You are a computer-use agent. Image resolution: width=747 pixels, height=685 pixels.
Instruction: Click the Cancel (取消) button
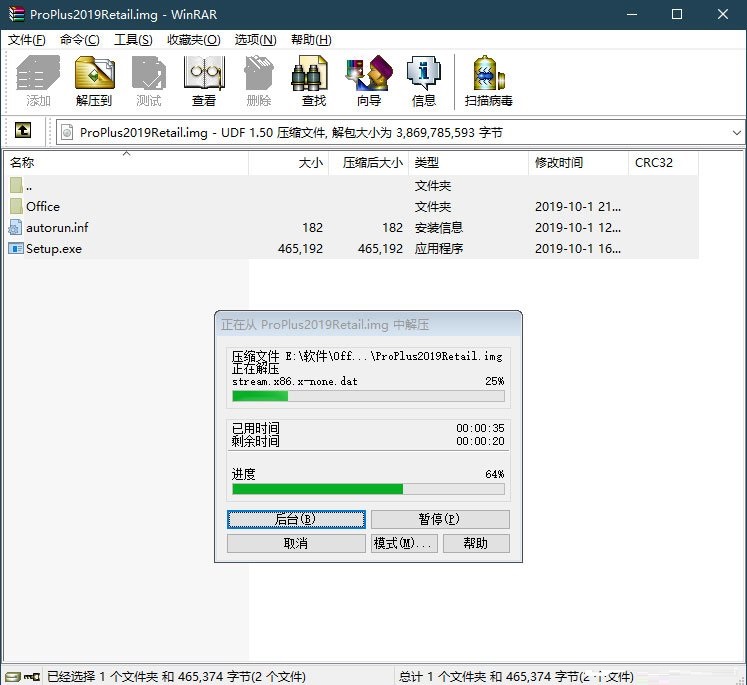pos(296,543)
